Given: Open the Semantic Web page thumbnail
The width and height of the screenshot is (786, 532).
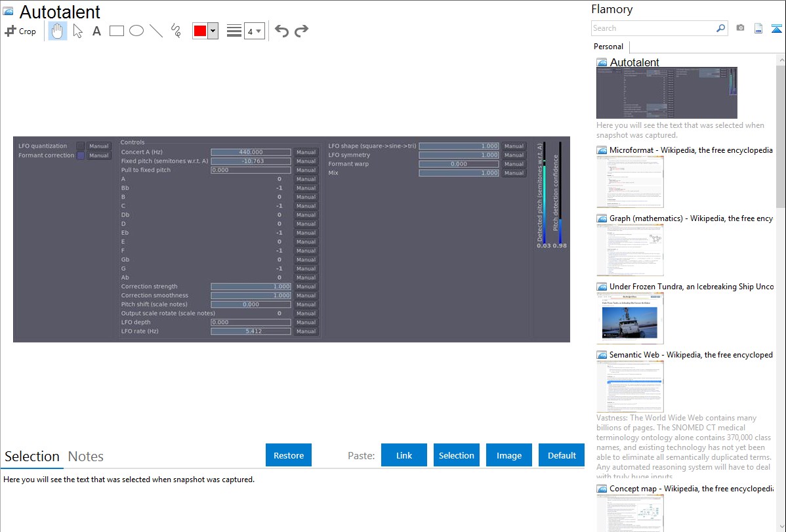Looking at the screenshot, I should tap(630, 387).
